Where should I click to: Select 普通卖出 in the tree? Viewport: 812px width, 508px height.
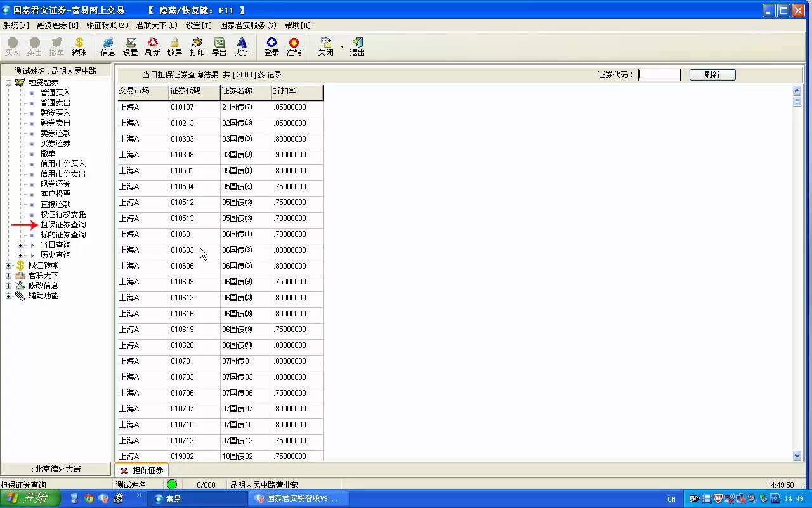55,103
